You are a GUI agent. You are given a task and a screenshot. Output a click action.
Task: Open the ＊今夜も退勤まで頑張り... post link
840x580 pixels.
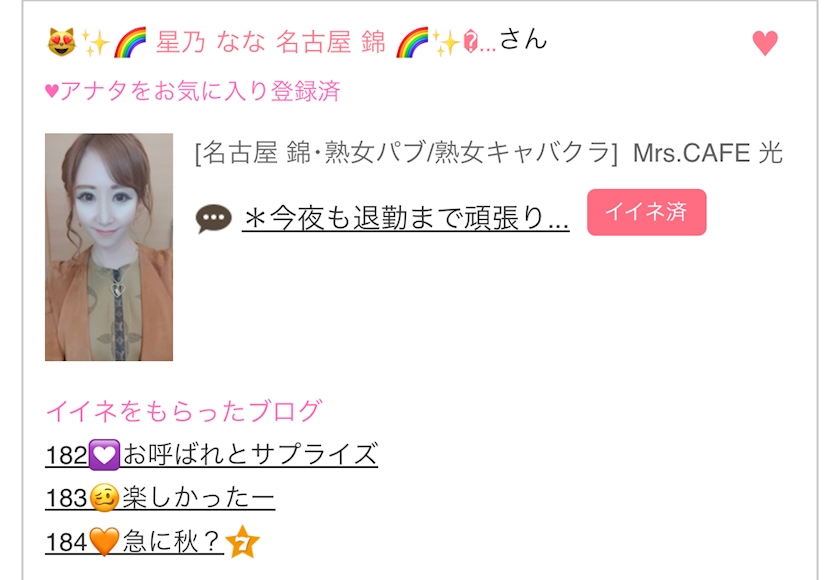(406, 219)
